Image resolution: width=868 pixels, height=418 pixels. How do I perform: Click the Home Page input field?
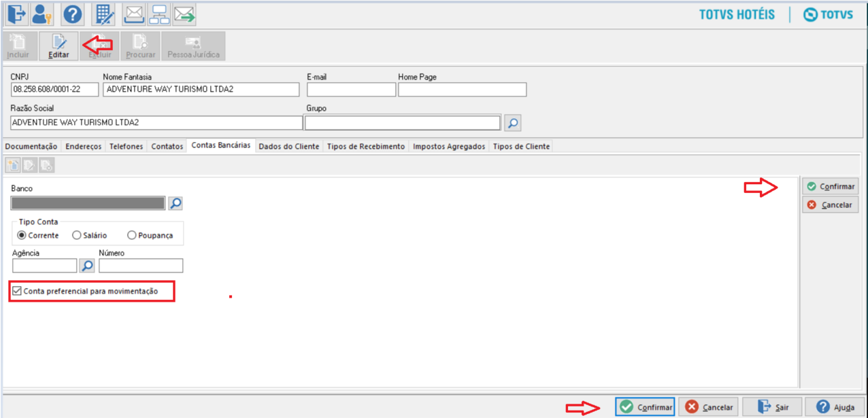[463, 89]
